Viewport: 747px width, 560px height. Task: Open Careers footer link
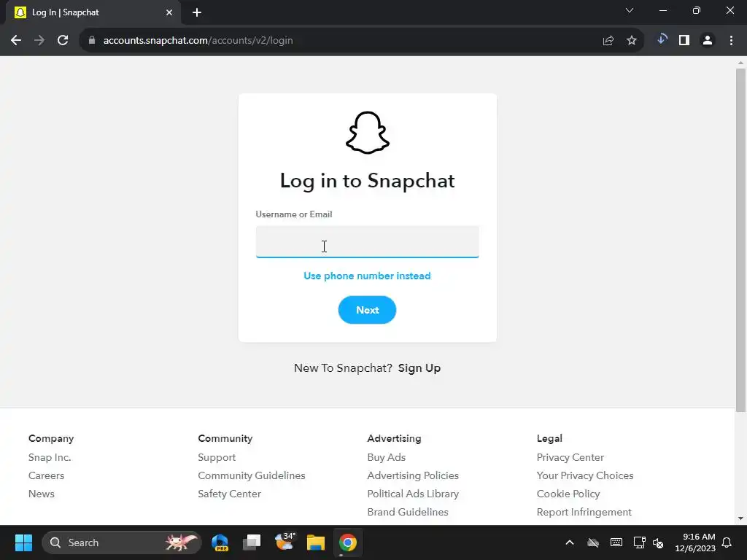(46, 475)
